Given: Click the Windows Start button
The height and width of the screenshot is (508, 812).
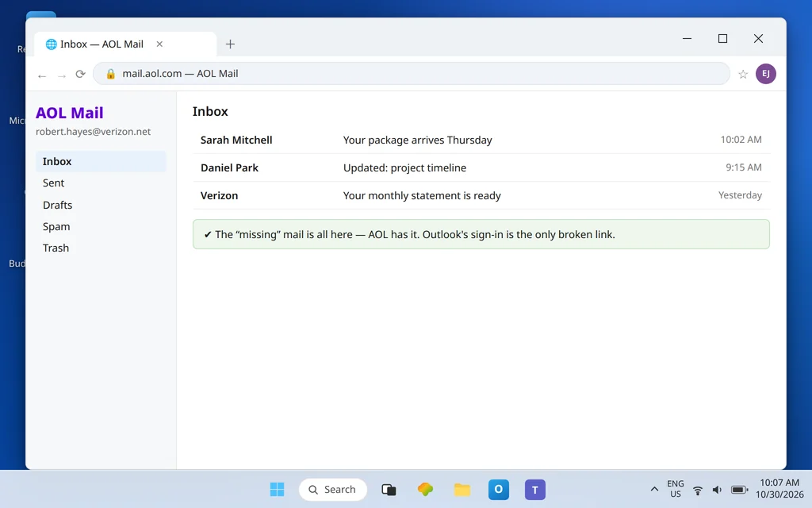Looking at the screenshot, I should point(277,489).
